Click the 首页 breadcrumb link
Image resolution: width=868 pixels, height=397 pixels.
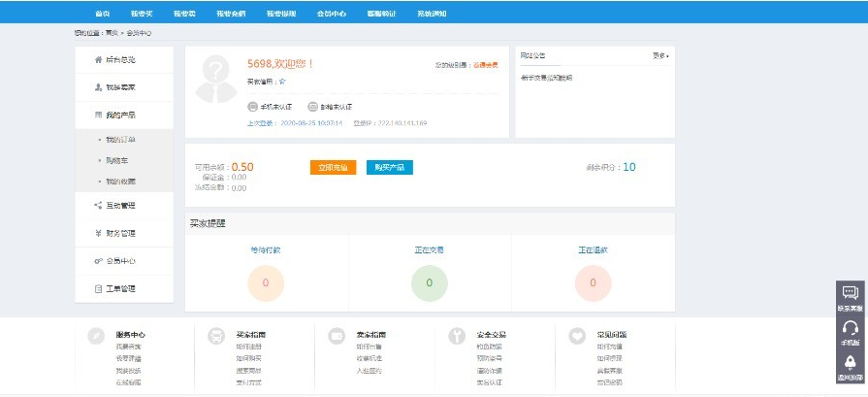tap(112, 33)
